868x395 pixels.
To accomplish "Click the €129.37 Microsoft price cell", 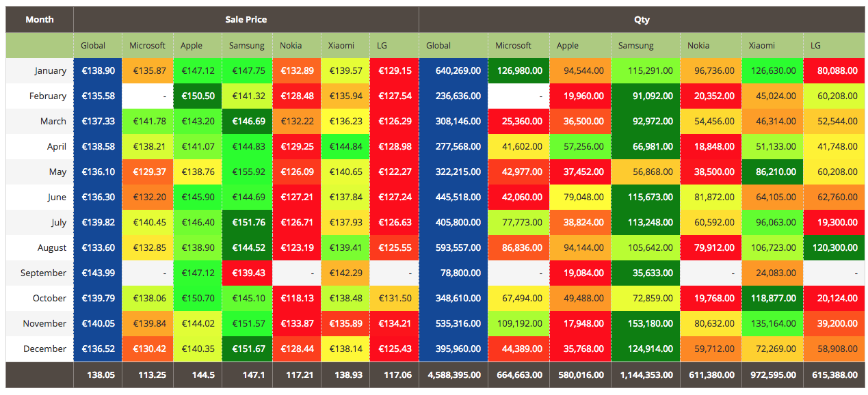I will pos(148,172).
